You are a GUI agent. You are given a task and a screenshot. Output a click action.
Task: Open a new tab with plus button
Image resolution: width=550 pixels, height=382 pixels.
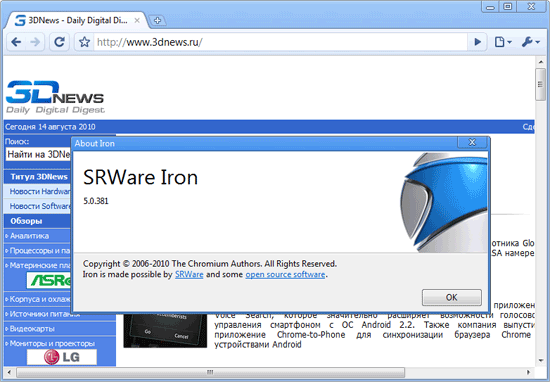coord(157,21)
